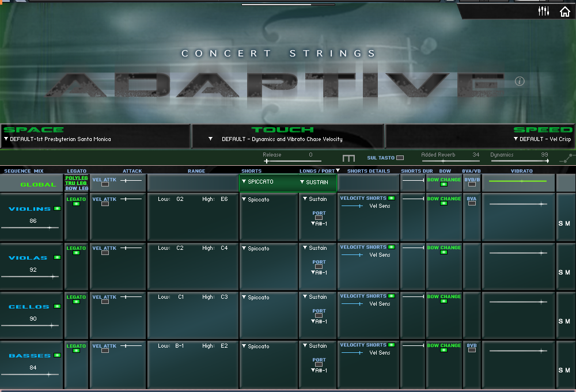
Task: Adjust Cellos attack slider
Action: pos(131,296)
